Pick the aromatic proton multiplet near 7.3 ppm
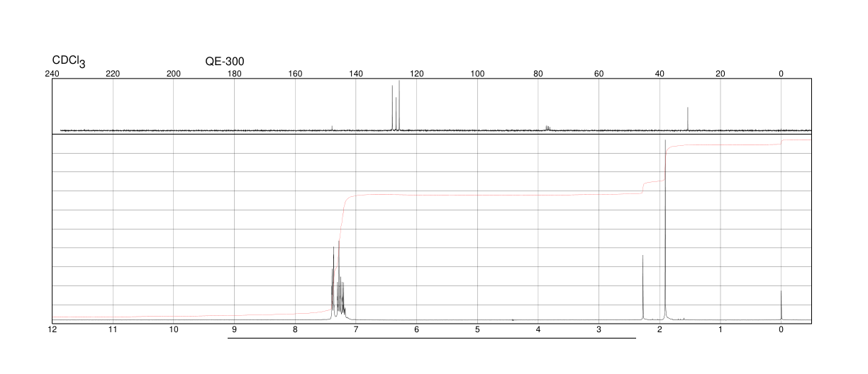Image resolution: width=868 pixels, height=374 pixels. pos(338,282)
